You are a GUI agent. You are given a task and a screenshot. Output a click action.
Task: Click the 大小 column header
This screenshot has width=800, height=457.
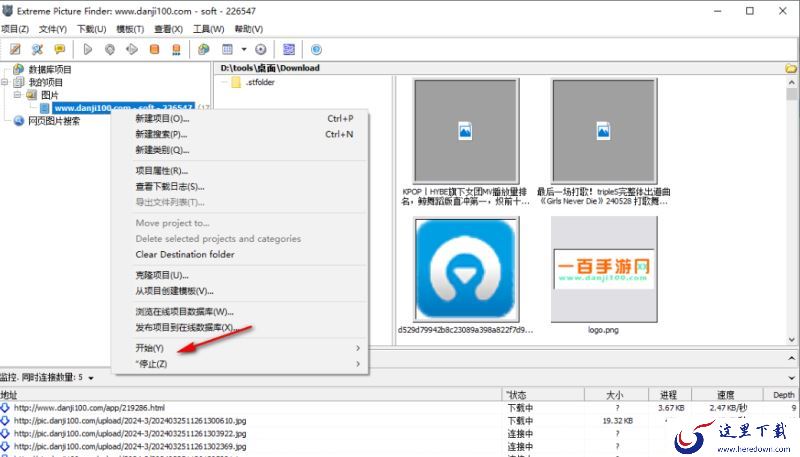[x=616, y=395]
